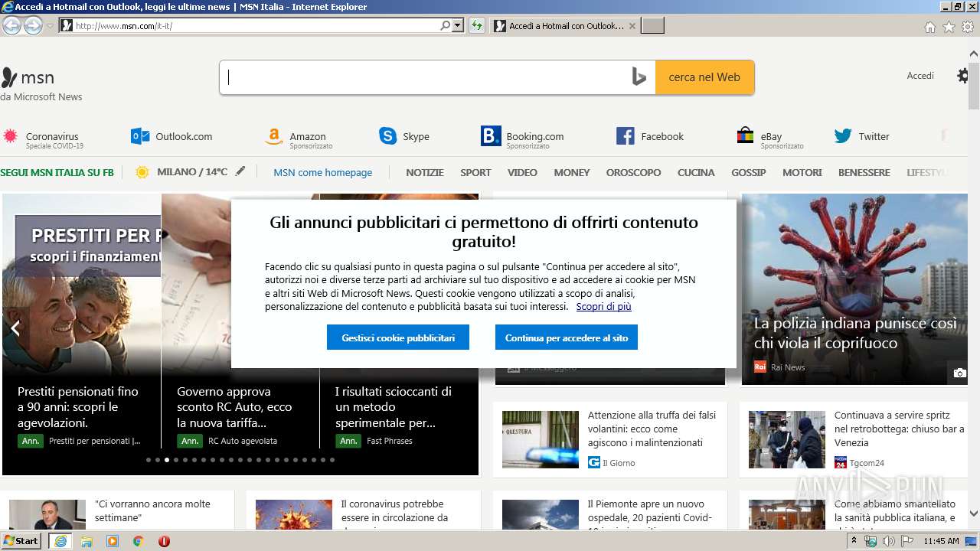980x551 pixels.
Task: Open recent pages dropdown arrow
Action: click(x=50, y=26)
